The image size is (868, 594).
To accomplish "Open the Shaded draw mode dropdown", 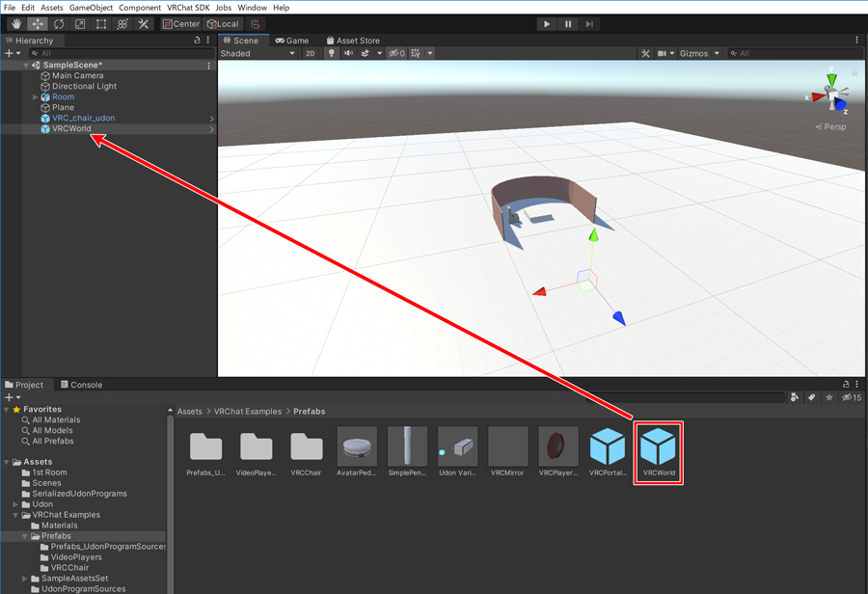I will (258, 54).
